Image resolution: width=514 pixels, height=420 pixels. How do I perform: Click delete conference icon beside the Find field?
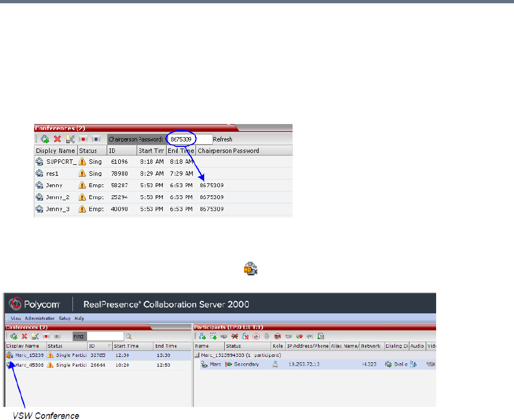(25, 336)
